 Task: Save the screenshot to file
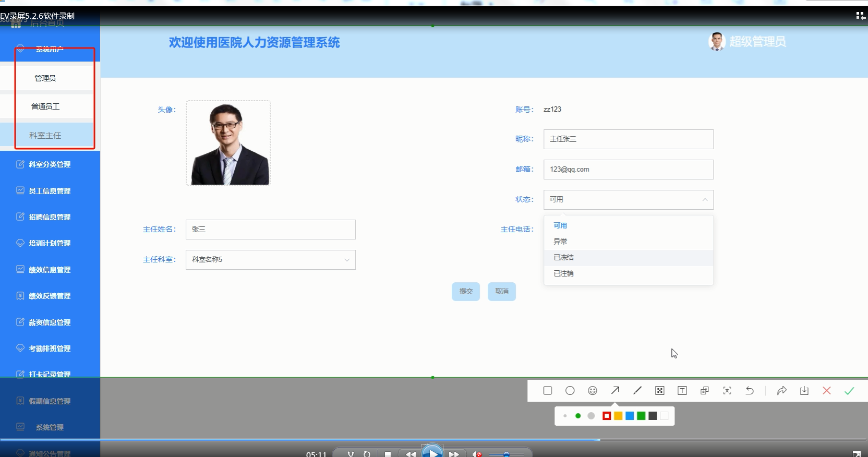click(804, 391)
